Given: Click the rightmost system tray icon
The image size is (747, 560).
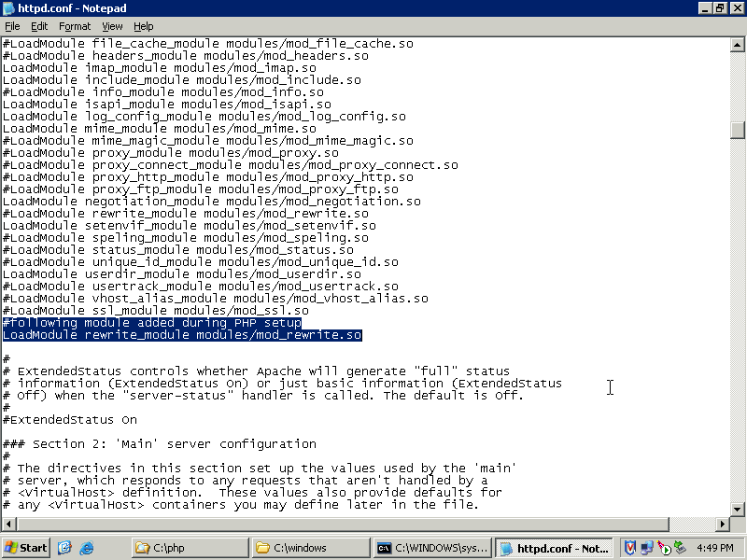Looking at the screenshot, I should pyautogui.click(x=681, y=548).
